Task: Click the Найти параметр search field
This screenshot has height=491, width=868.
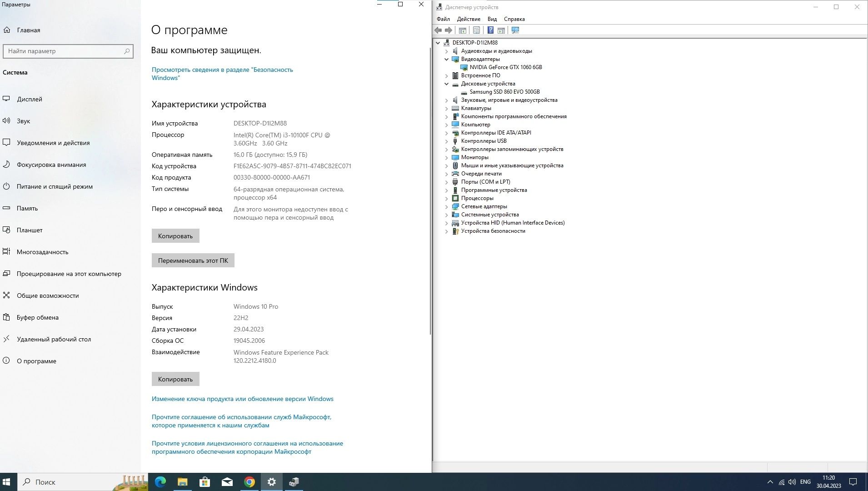Action: coord(68,51)
